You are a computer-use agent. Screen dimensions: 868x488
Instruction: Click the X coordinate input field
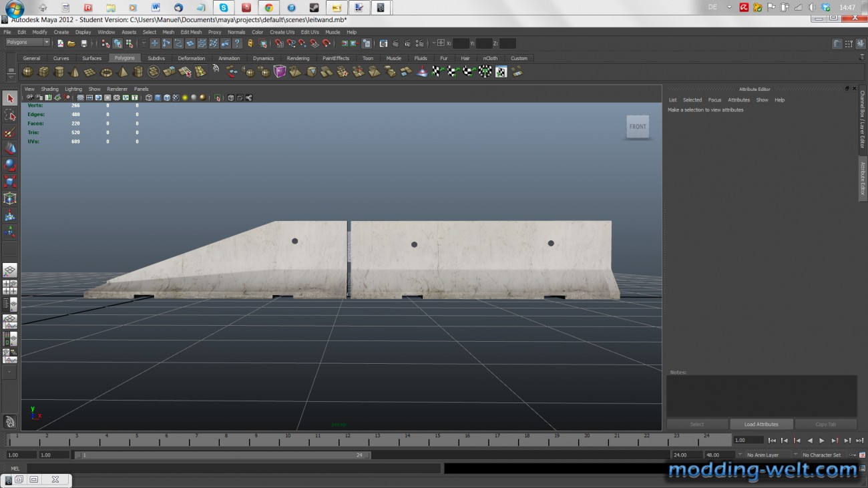point(461,43)
